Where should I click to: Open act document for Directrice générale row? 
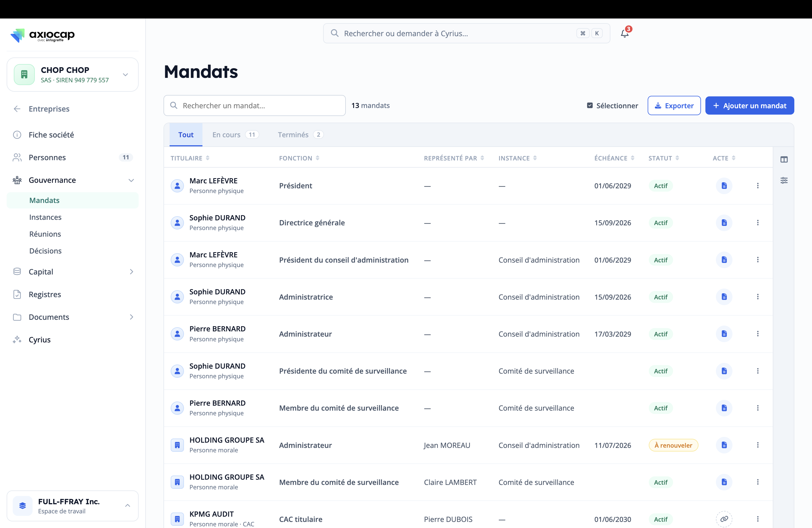click(x=724, y=223)
